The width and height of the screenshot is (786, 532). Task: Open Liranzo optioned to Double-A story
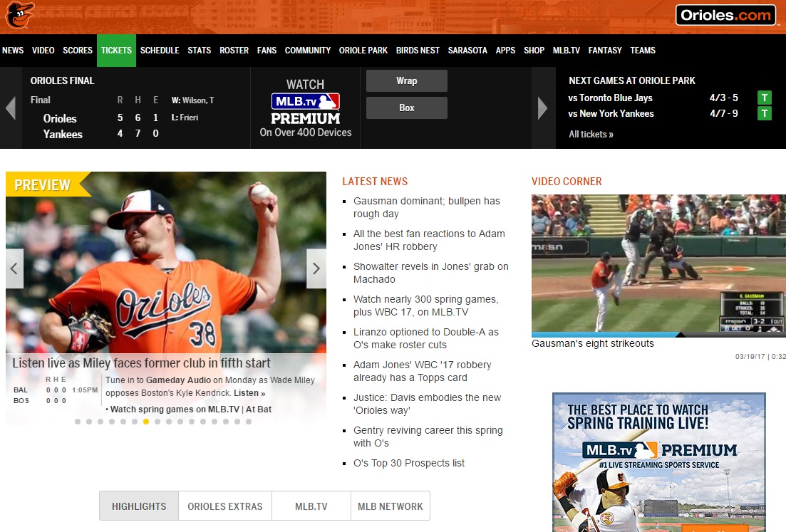426,338
